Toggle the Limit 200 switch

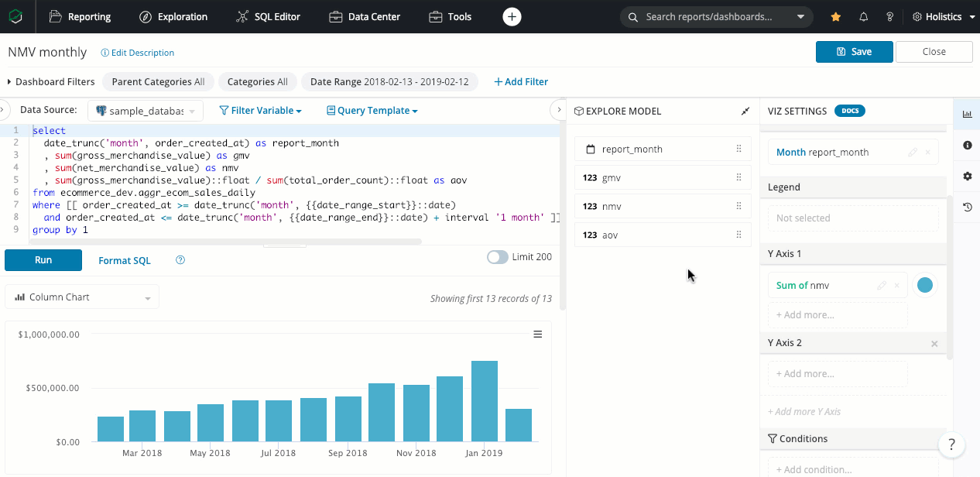pyautogui.click(x=498, y=257)
